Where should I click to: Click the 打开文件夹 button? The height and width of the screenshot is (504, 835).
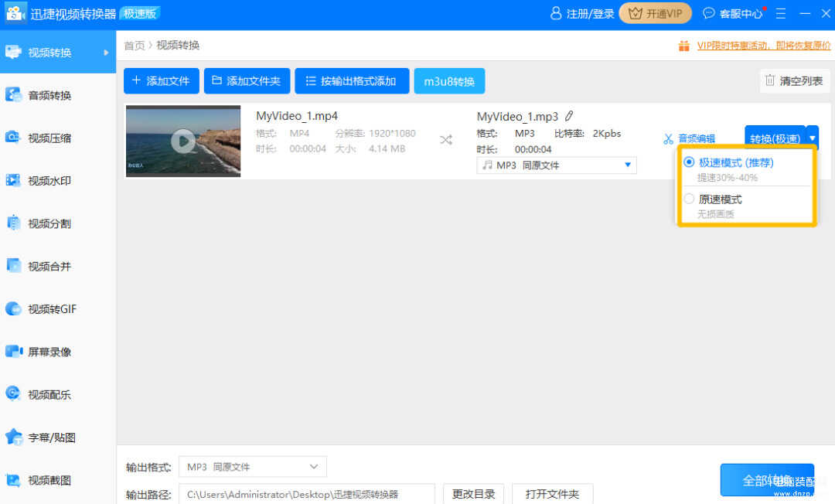[552, 494]
